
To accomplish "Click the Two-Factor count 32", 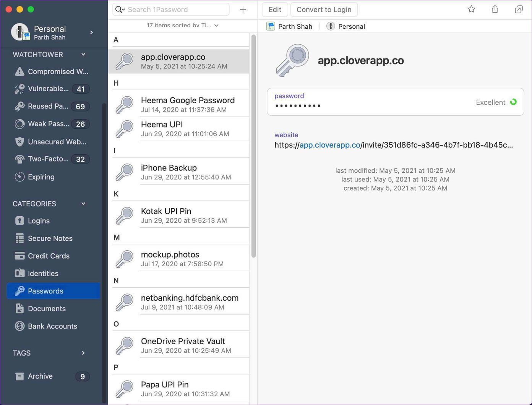I will point(80,159).
